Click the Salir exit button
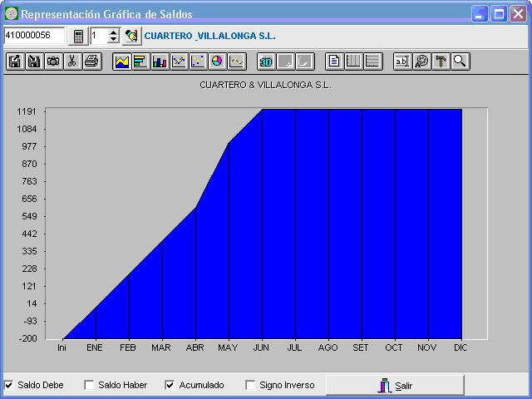Screen dimensions: 532x399 [395, 385]
